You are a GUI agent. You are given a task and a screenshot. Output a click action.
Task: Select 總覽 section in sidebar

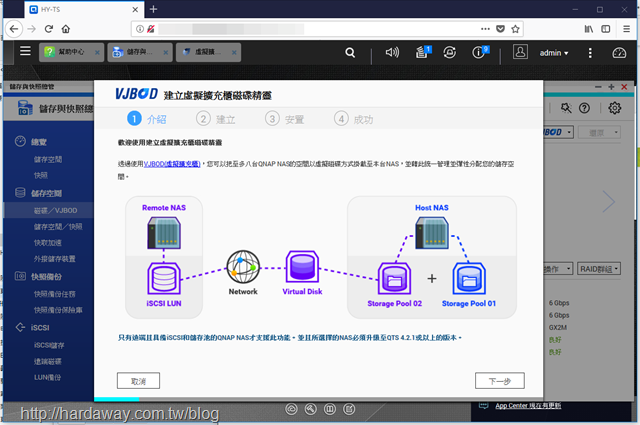(39, 142)
